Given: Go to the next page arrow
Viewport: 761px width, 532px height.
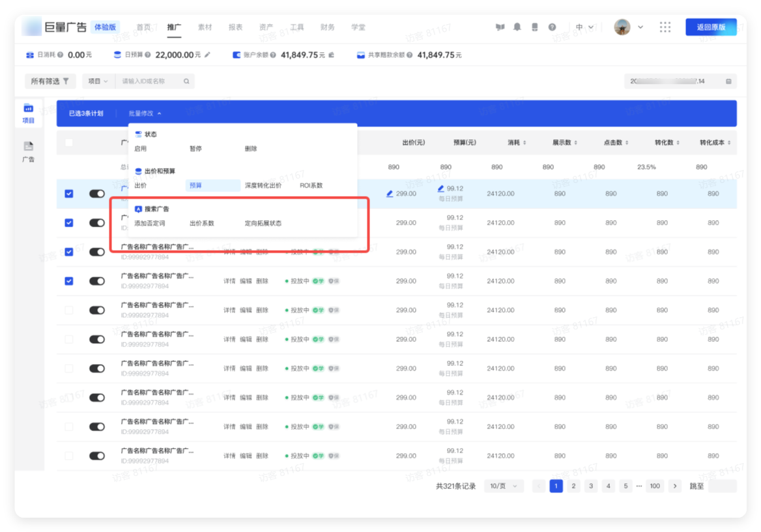Looking at the screenshot, I should pyautogui.click(x=674, y=486).
